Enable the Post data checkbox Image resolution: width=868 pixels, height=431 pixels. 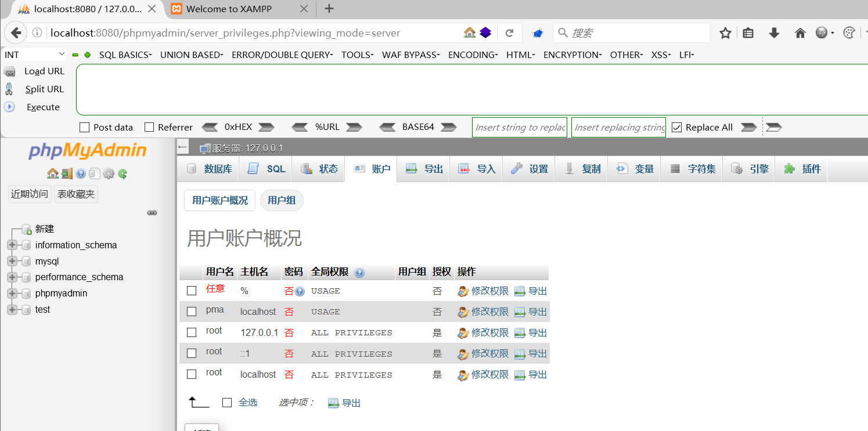tap(84, 127)
